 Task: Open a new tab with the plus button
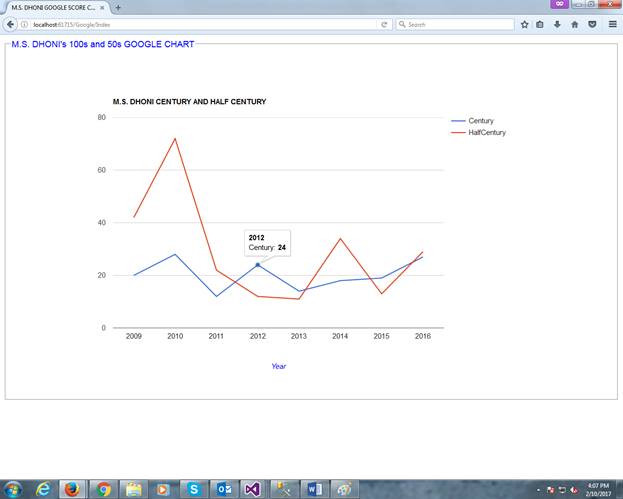tap(118, 8)
